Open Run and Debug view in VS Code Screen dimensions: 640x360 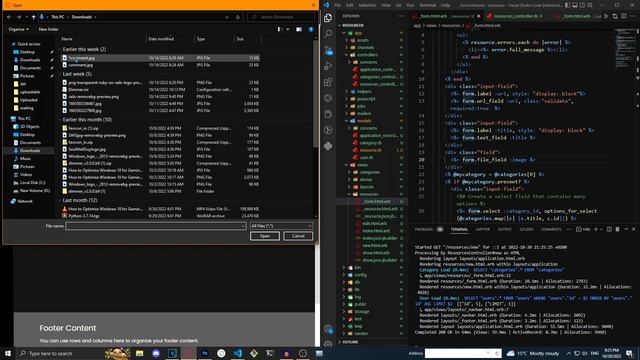328,66
